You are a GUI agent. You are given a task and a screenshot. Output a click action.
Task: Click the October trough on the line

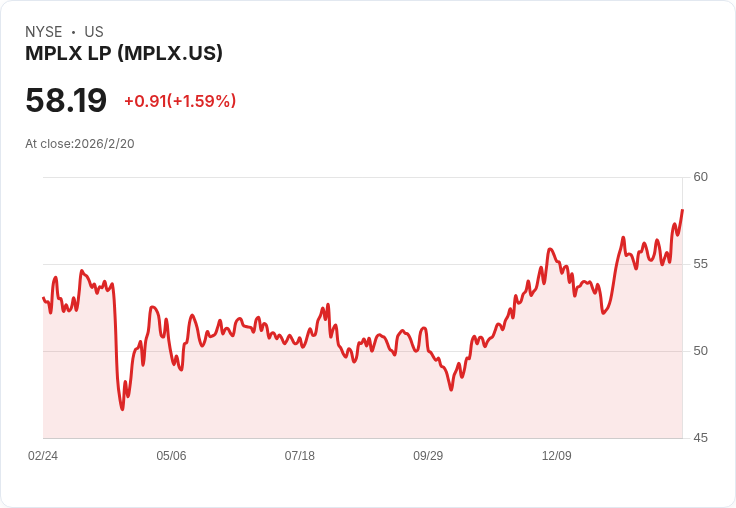[452, 389]
